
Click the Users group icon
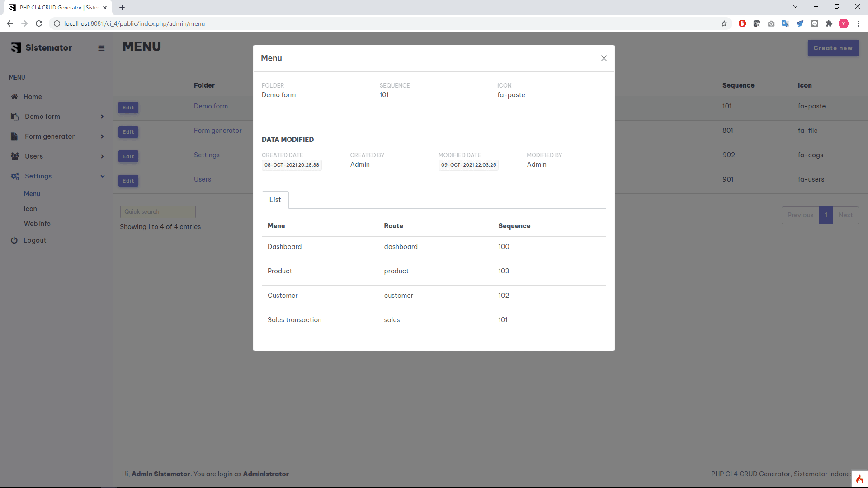(x=15, y=156)
